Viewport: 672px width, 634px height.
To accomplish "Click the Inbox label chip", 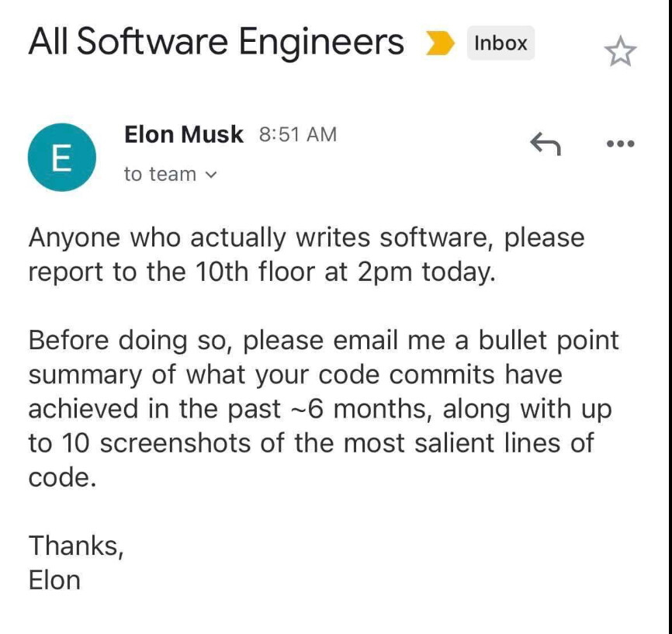I will 501,43.
